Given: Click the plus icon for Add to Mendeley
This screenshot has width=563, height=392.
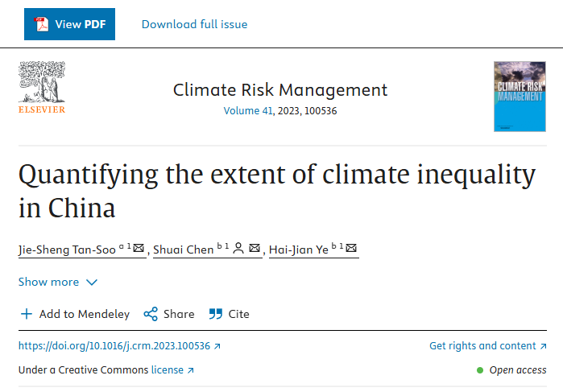Looking at the screenshot, I should coord(27,314).
